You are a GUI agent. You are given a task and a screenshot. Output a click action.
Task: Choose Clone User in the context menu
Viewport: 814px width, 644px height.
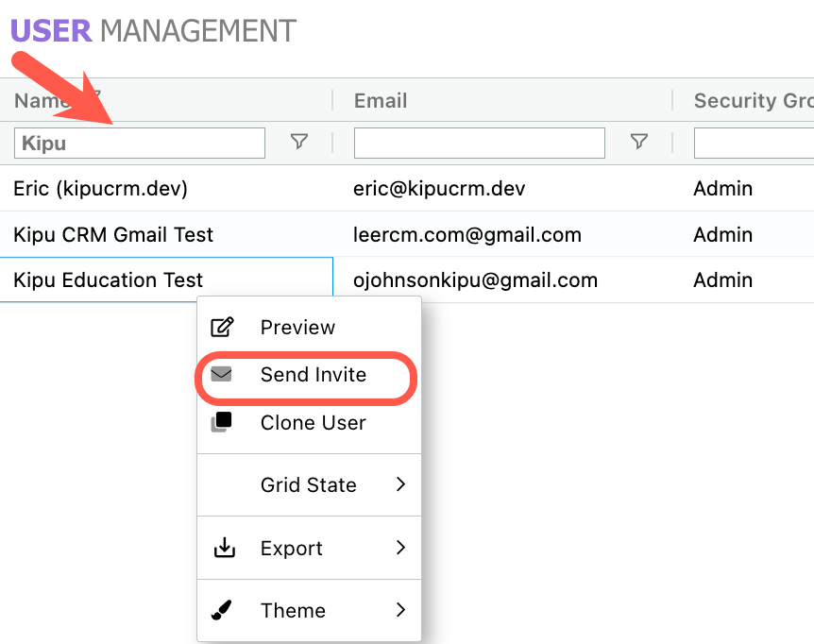point(314,422)
